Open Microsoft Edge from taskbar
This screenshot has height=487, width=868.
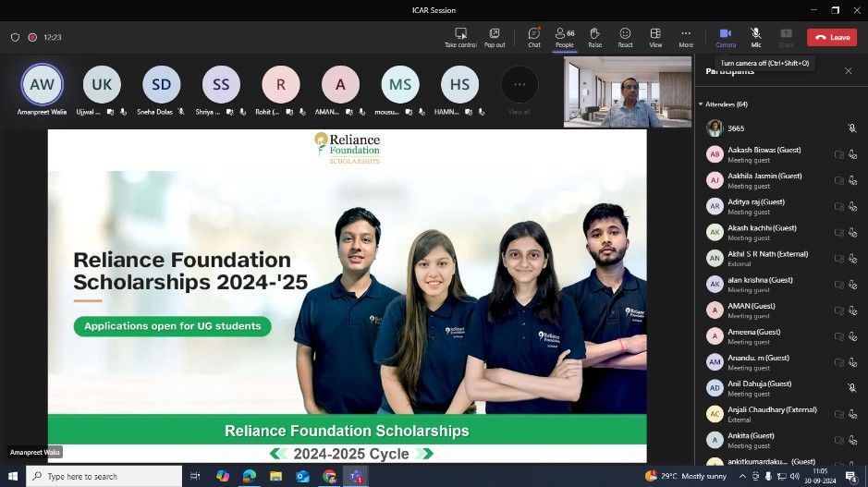click(x=249, y=476)
